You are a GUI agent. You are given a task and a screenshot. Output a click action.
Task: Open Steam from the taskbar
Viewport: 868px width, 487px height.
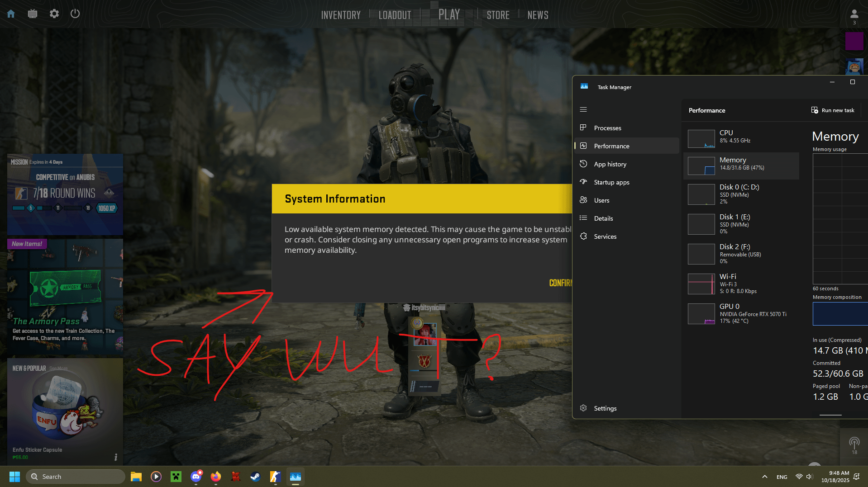(x=256, y=477)
